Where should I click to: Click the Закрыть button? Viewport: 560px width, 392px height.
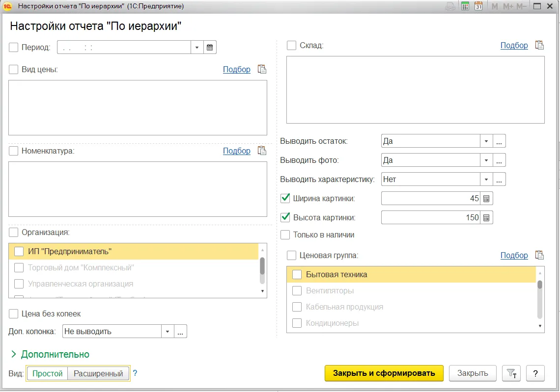(473, 373)
